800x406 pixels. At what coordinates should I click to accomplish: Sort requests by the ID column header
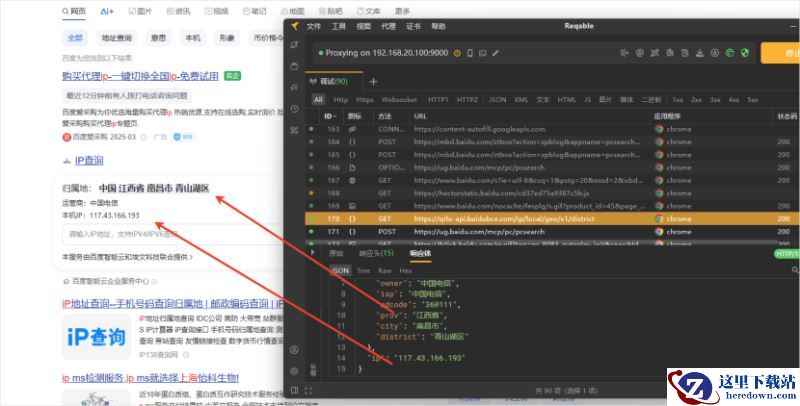pyautogui.click(x=328, y=116)
